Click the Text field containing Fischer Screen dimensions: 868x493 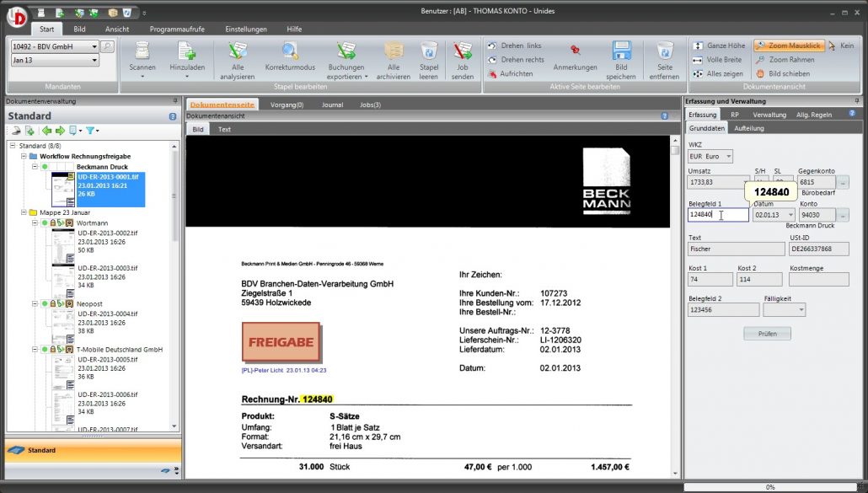pos(737,249)
